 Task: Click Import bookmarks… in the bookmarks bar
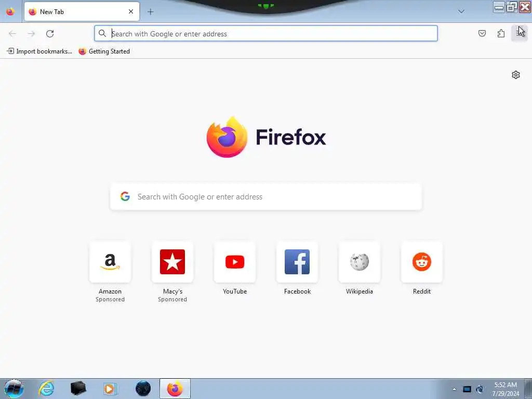tap(39, 51)
